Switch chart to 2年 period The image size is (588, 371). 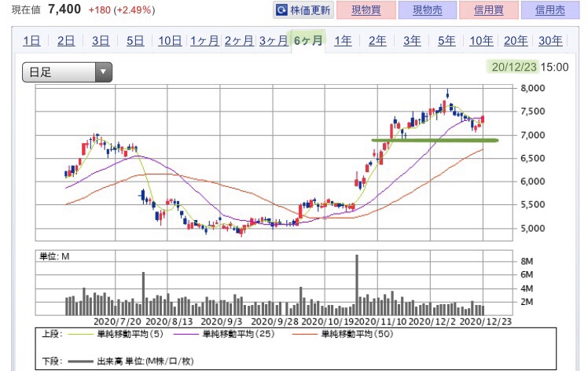point(377,41)
